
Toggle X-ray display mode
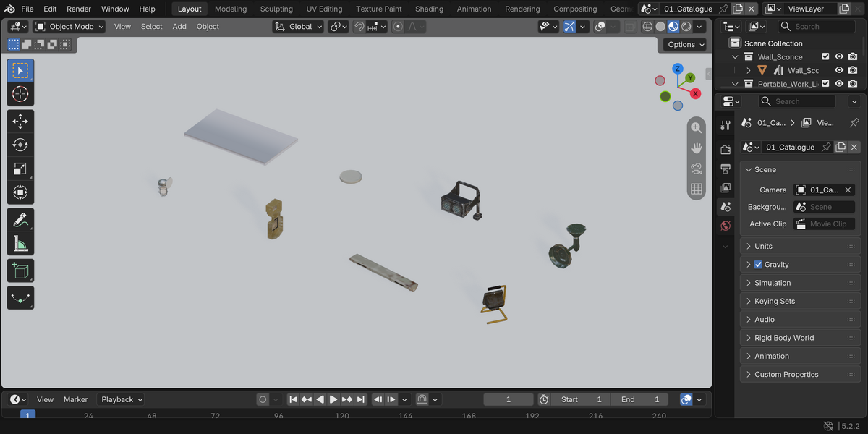pyautogui.click(x=631, y=27)
